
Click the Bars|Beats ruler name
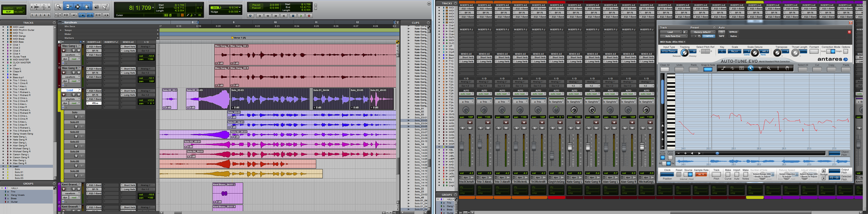tap(71, 23)
